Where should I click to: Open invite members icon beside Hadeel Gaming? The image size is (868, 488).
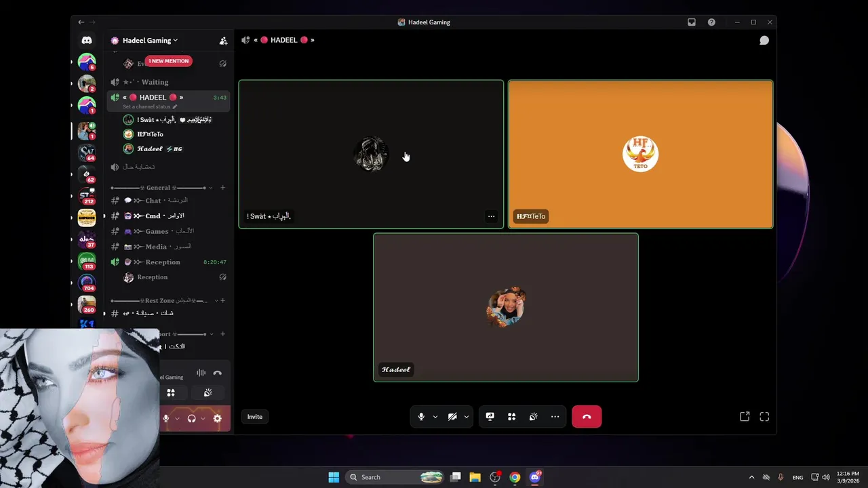[x=223, y=41]
